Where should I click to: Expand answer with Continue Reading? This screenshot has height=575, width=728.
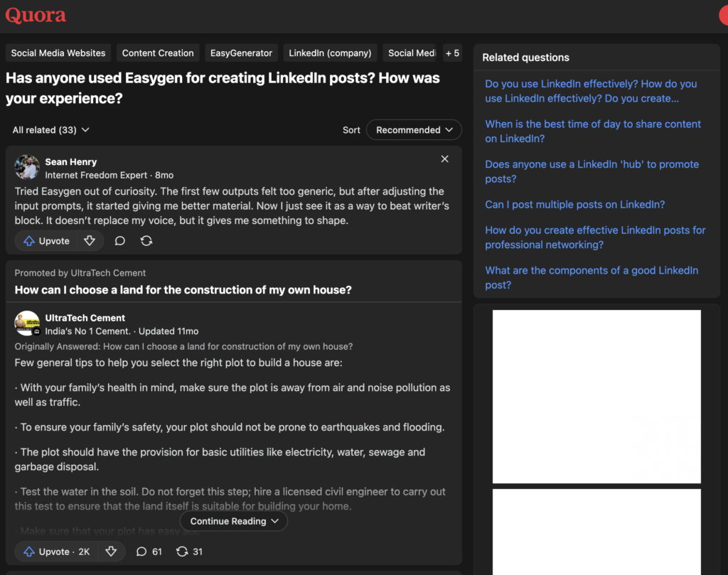coord(233,521)
